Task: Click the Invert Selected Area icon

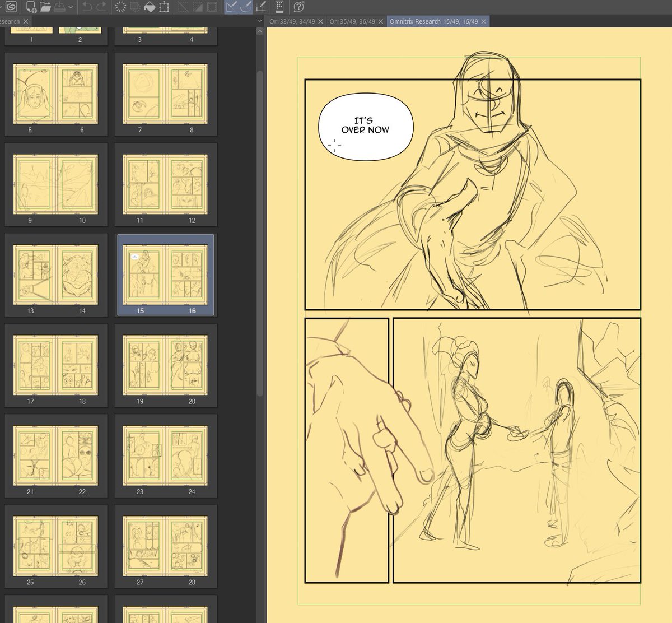Action: [x=197, y=7]
